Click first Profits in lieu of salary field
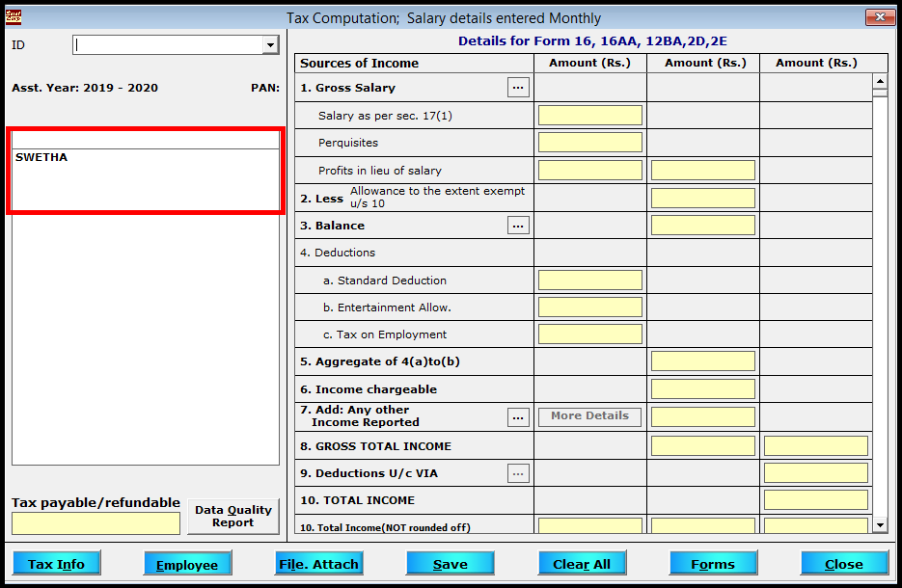This screenshot has width=902, height=588. (590, 171)
